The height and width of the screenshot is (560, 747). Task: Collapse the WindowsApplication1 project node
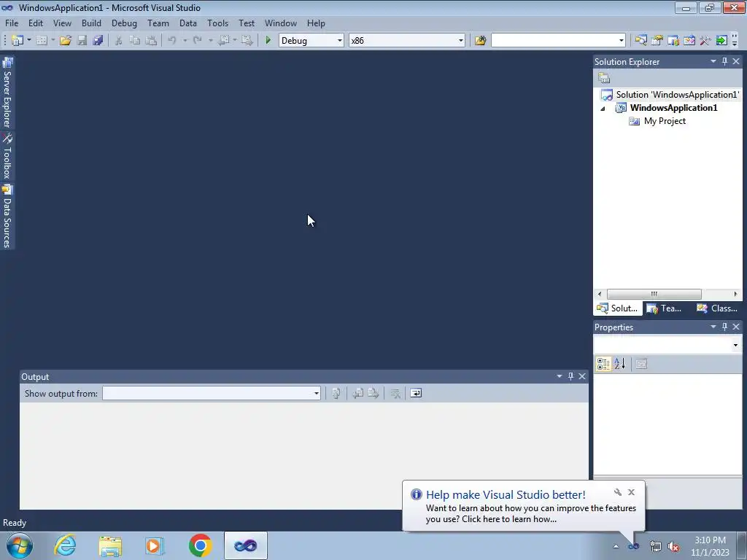click(x=603, y=108)
